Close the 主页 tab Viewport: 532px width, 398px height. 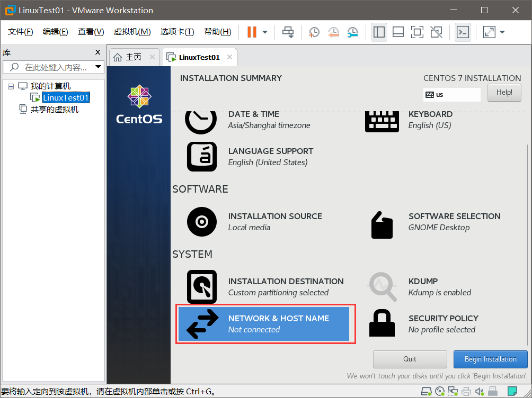(x=152, y=57)
